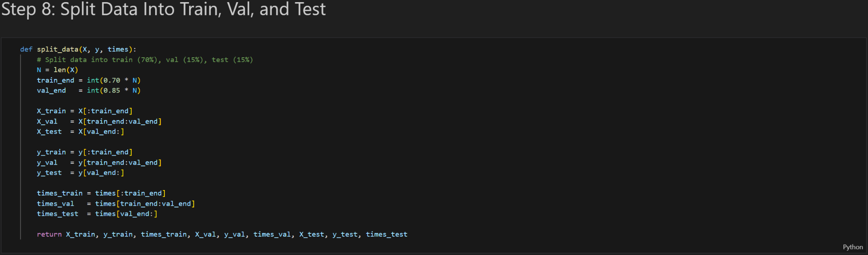Place cursor on the def keyword
The image size is (868, 255).
(x=26, y=49)
